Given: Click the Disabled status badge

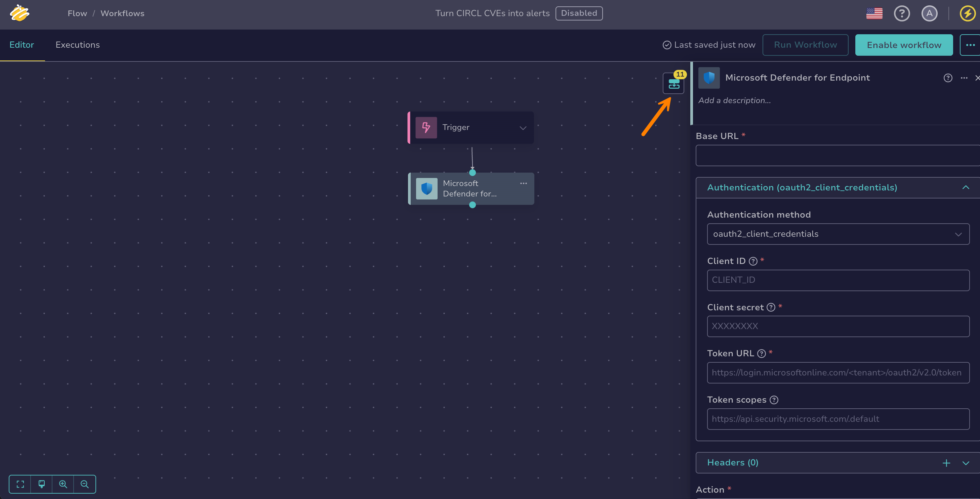Looking at the screenshot, I should point(579,13).
